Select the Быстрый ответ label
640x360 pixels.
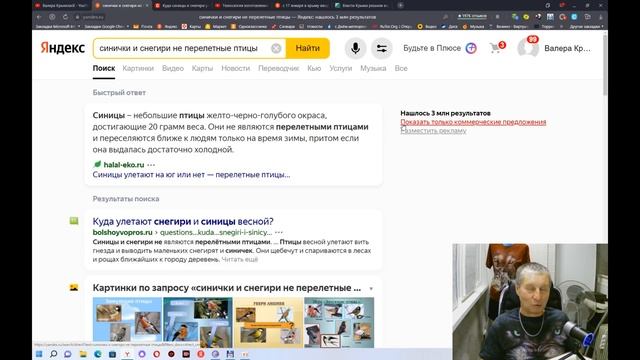119,93
